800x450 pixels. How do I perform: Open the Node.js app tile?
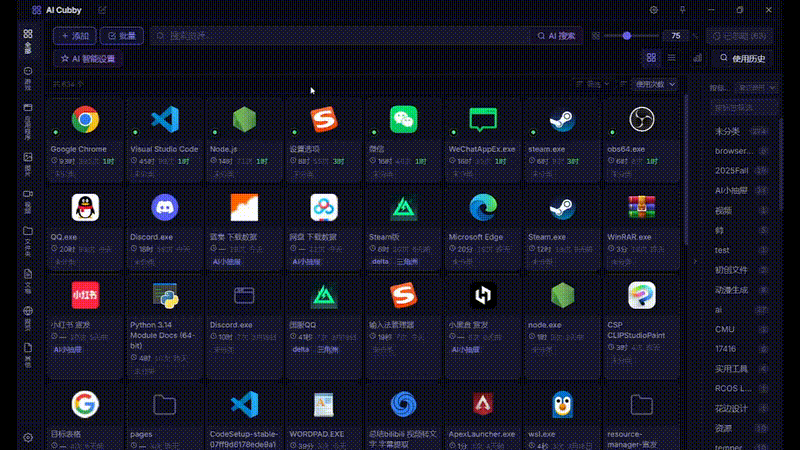(x=244, y=140)
